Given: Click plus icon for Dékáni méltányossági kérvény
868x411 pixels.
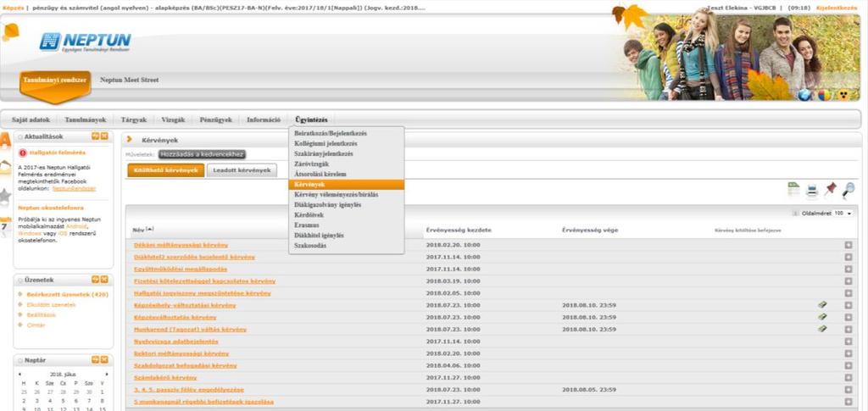Looking at the screenshot, I should pos(849,245).
